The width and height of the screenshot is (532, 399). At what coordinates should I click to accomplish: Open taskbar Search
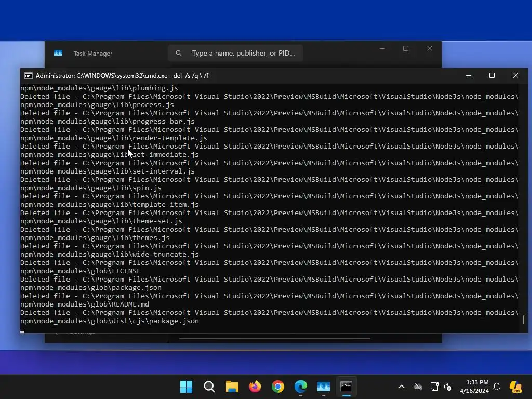[x=209, y=387]
